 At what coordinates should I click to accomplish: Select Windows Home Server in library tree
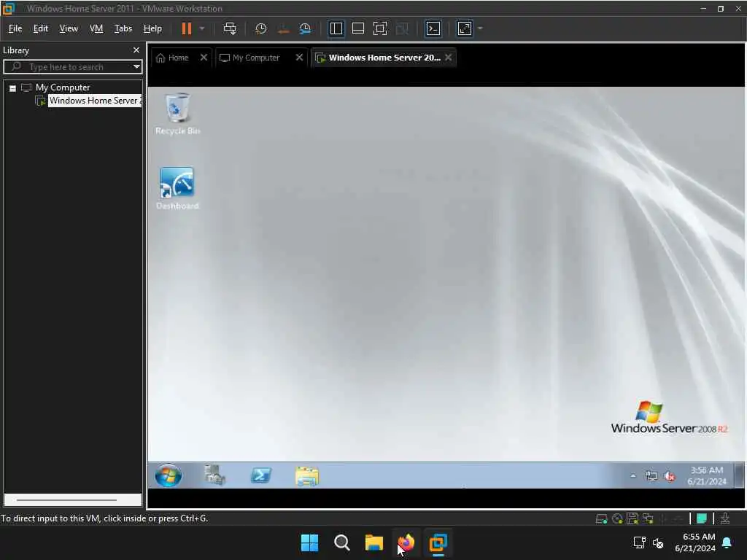94,101
